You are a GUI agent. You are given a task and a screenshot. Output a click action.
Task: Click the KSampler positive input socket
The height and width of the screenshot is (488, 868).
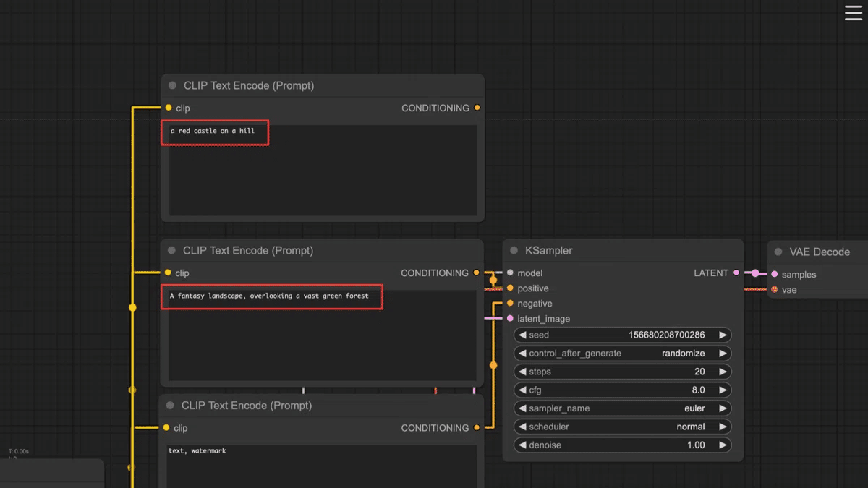510,288
